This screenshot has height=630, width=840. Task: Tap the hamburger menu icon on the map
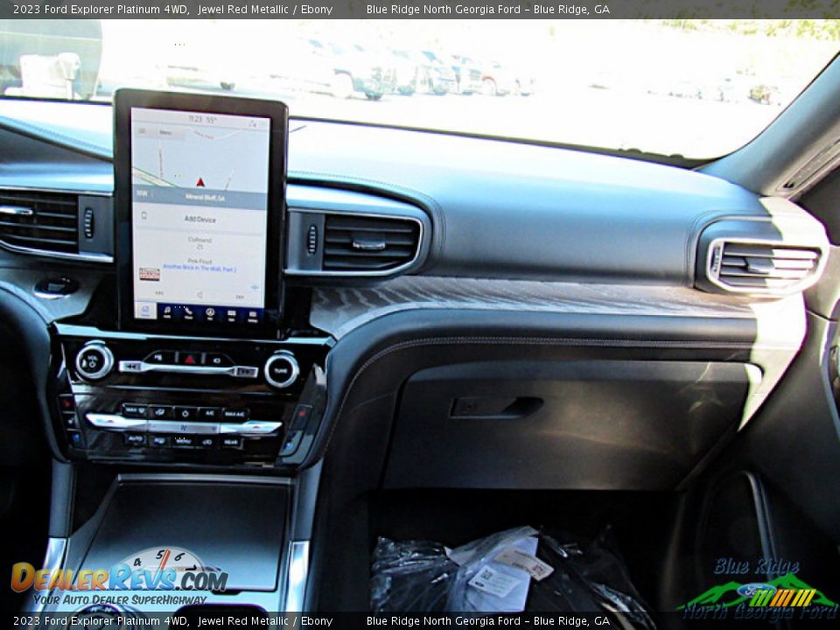[x=142, y=130]
